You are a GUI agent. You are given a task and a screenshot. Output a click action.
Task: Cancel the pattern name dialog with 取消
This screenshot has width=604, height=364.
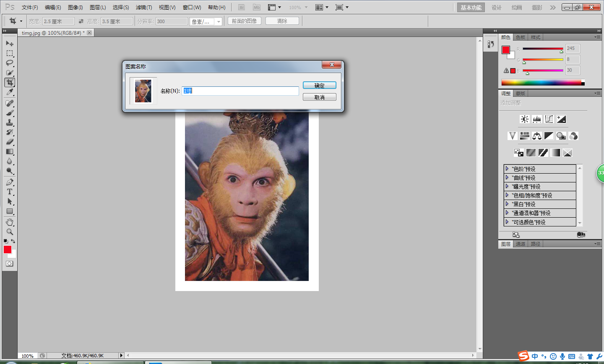click(320, 97)
